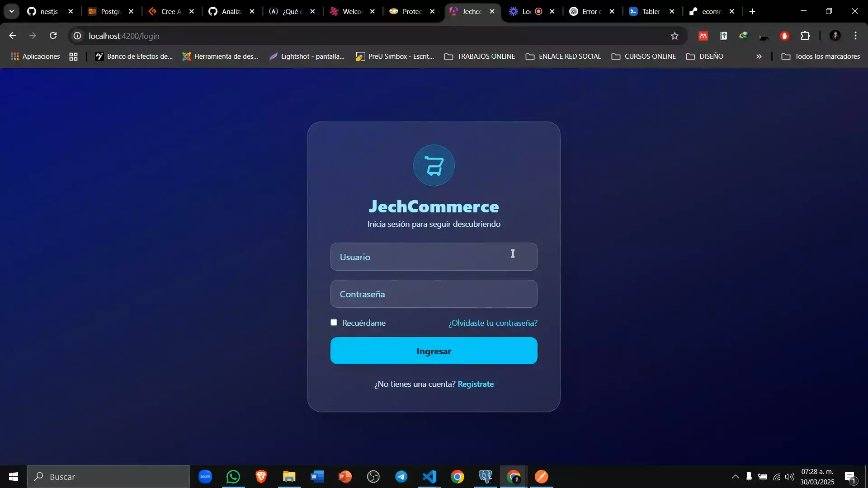Viewport: 868px width, 488px height.
Task: Open Postman from the taskbar
Action: (542, 477)
